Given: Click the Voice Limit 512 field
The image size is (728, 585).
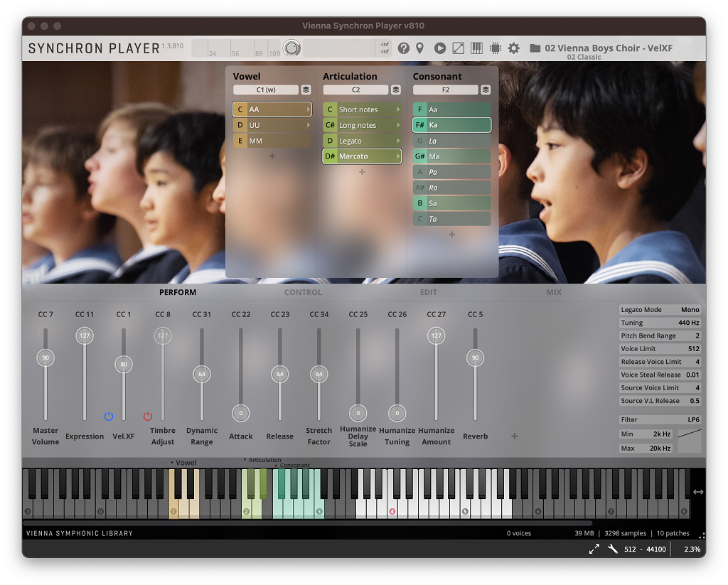Looking at the screenshot, I should pos(660,349).
